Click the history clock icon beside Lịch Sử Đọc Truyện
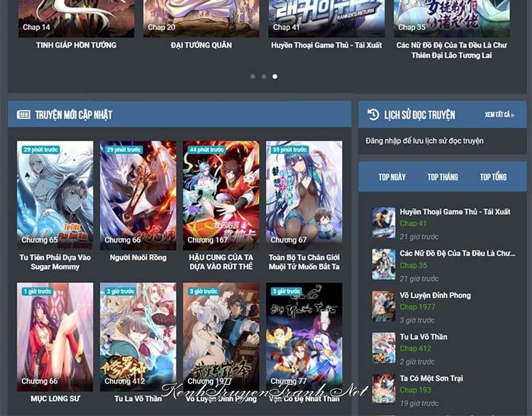The image size is (532, 416). (373, 114)
